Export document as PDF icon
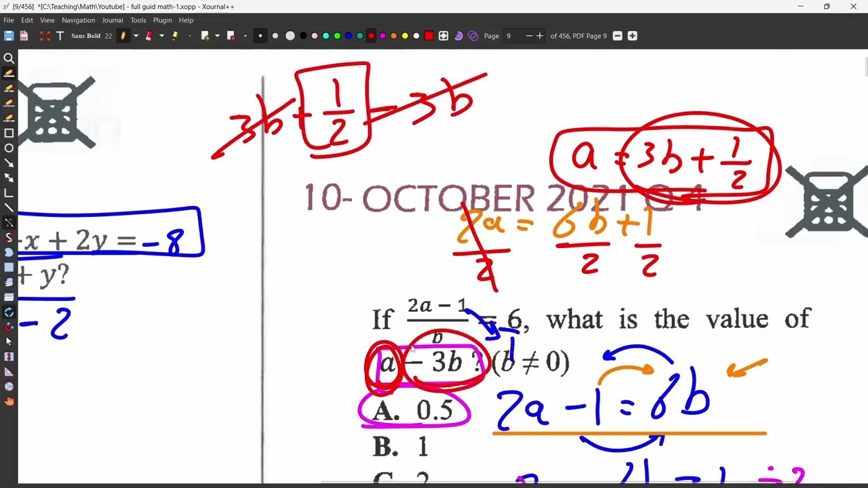Image resolution: width=868 pixels, height=488 pixels. 24,36
